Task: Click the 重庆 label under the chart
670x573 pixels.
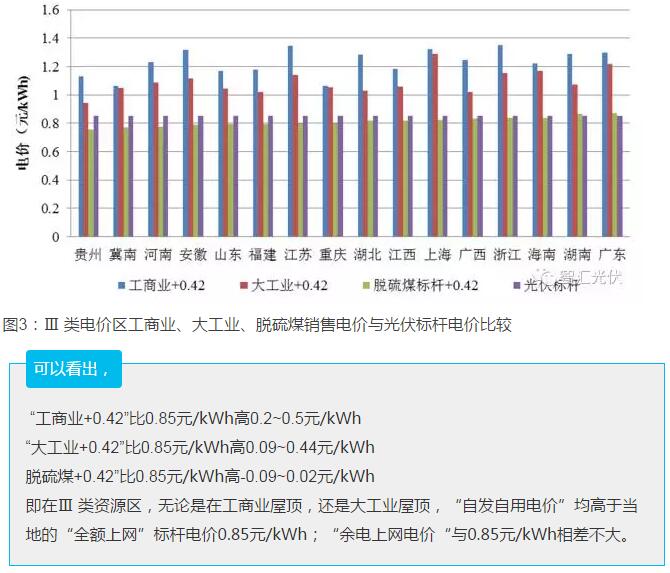Action: click(332, 255)
